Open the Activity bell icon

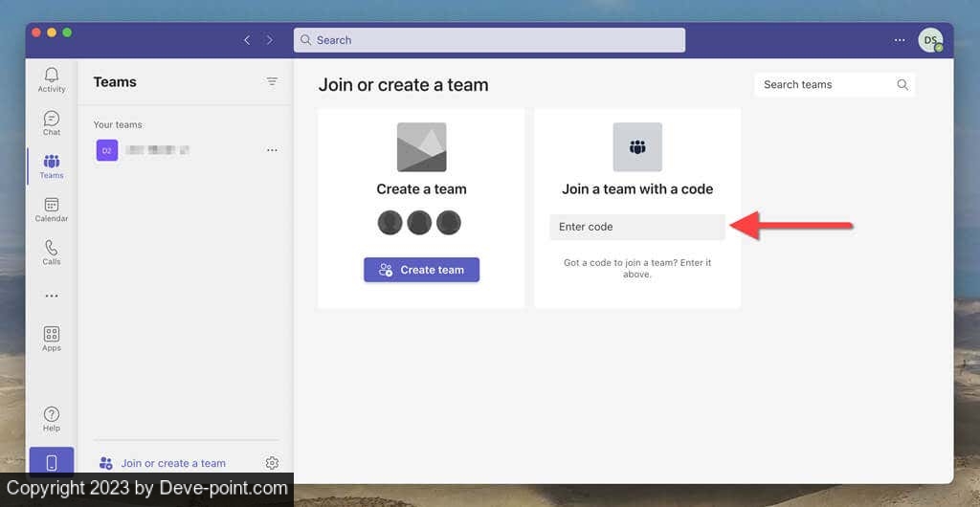(x=52, y=79)
